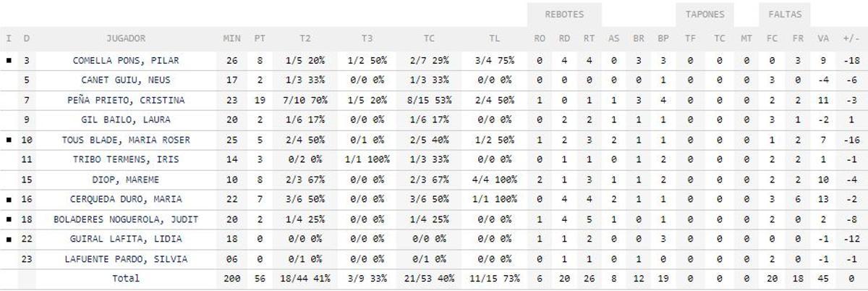This screenshot has width=868, height=291.
Task: Click starter marker beside Cerqueda Duro, Maria
Action: [9, 199]
